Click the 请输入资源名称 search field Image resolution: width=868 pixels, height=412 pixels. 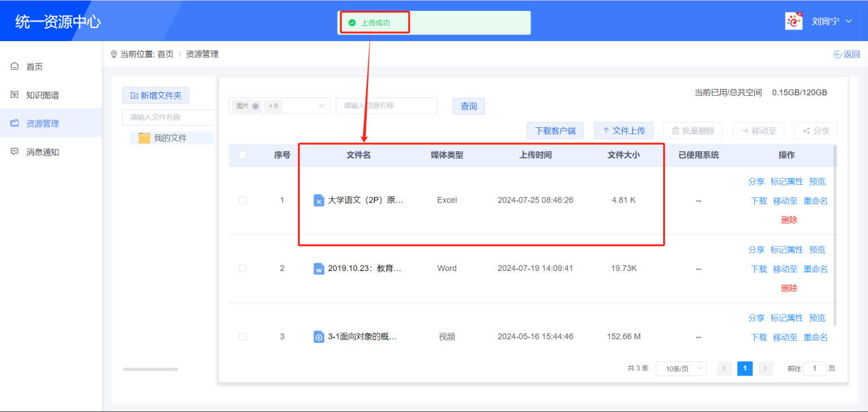[386, 106]
